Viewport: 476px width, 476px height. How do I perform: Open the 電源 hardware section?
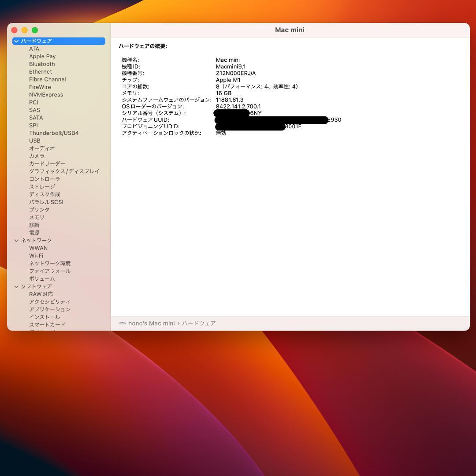(35, 232)
